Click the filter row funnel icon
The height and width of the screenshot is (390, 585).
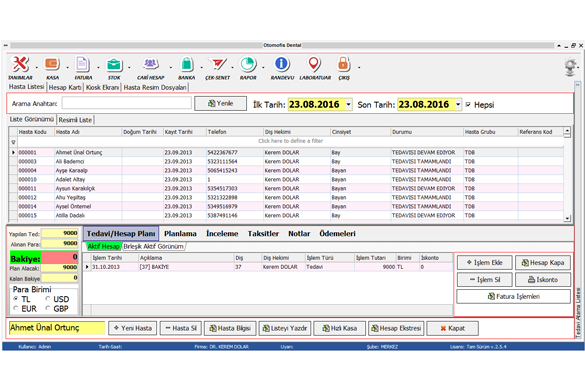[x=13, y=142]
